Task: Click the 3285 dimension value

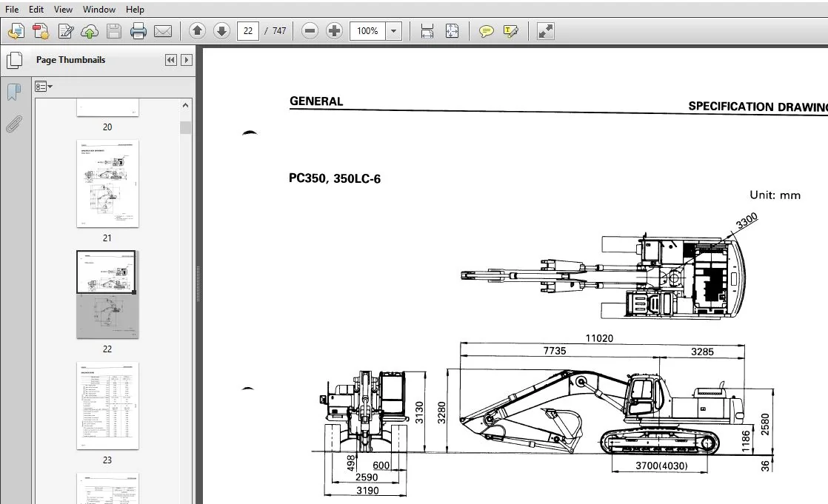Action: (x=702, y=352)
